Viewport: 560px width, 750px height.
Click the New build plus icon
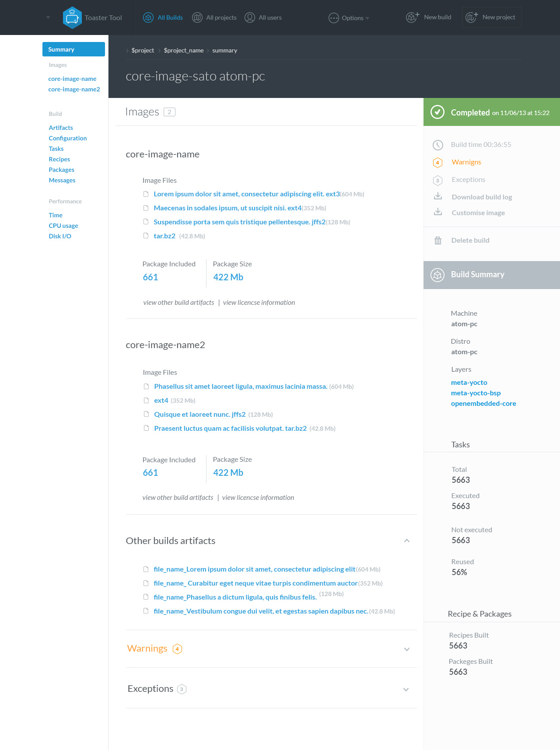[413, 17]
